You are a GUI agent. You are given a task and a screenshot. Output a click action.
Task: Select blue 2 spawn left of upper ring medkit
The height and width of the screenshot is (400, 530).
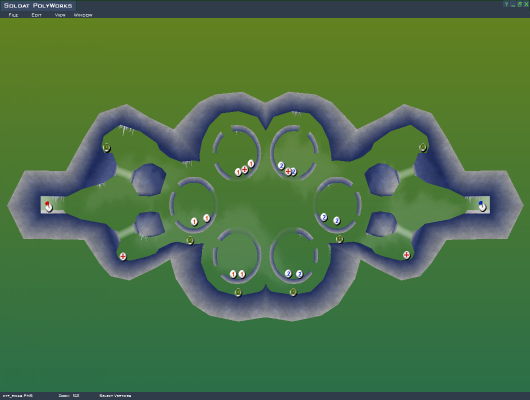pyautogui.click(x=281, y=166)
